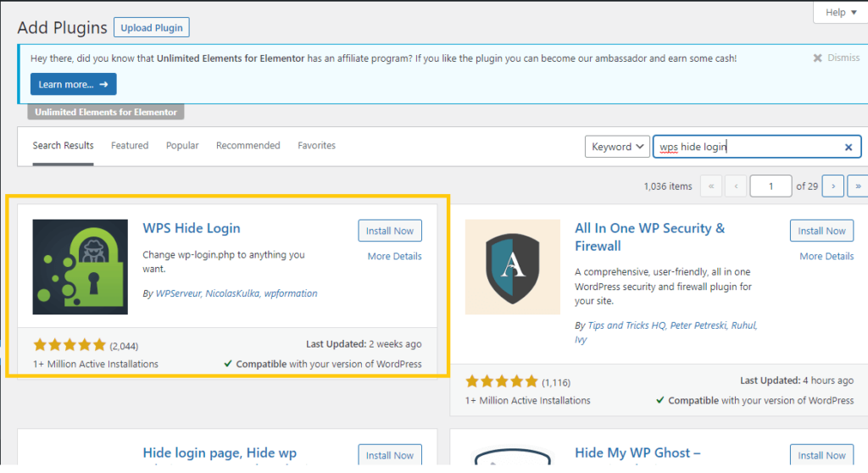Screen dimensions: 868x473
Task: Jump to last page of plugin results
Action: 858,186
